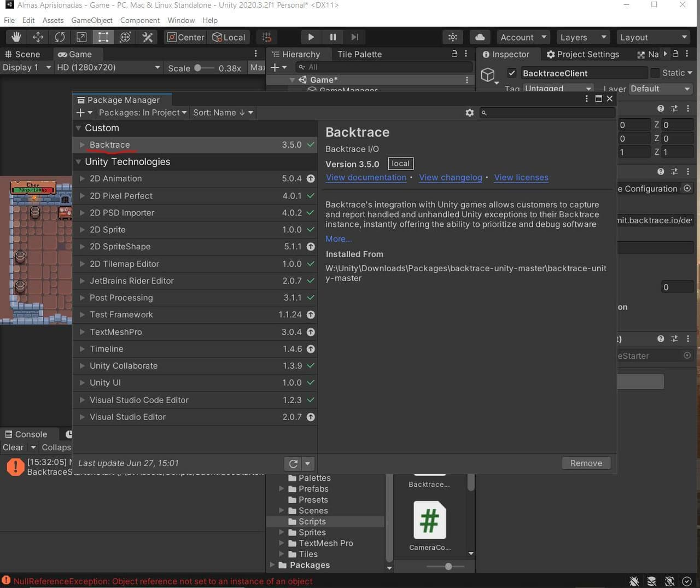Open Sort: Name dropdown
This screenshot has width=700, height=588.
(223, 113)
